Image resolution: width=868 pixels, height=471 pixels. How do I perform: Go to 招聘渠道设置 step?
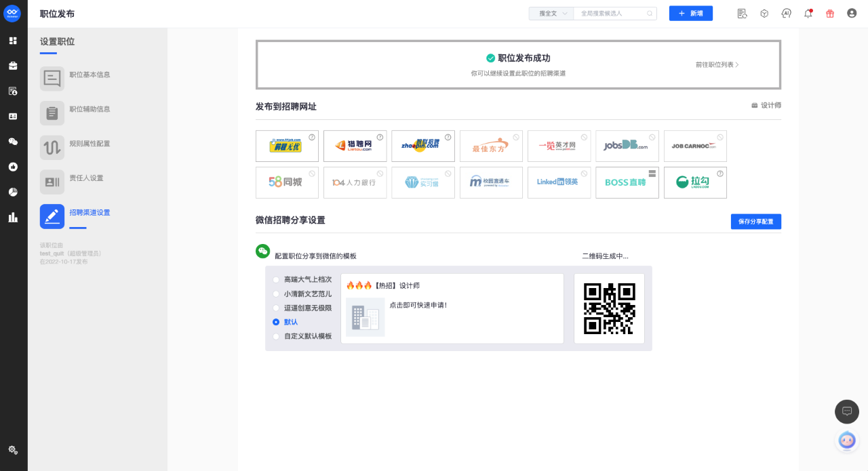75,216
